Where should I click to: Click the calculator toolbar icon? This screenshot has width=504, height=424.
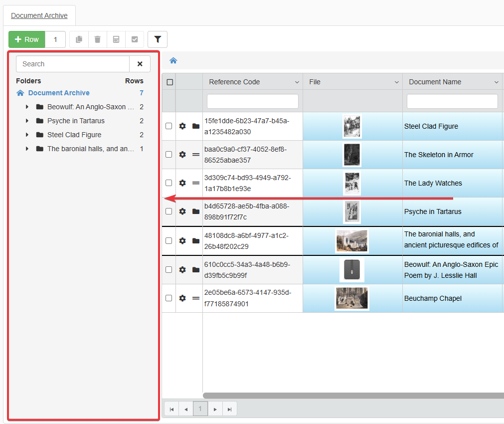pyautogui.click(x=116, y=39)
